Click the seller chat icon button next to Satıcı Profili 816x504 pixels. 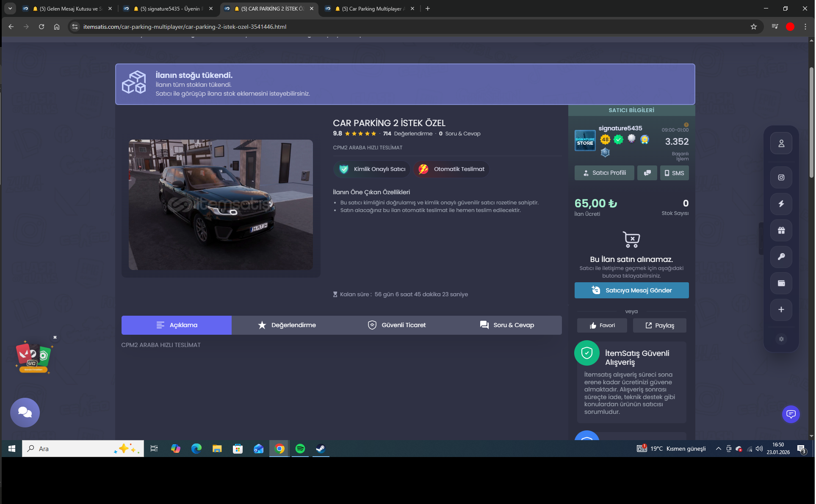pos(647,173)
